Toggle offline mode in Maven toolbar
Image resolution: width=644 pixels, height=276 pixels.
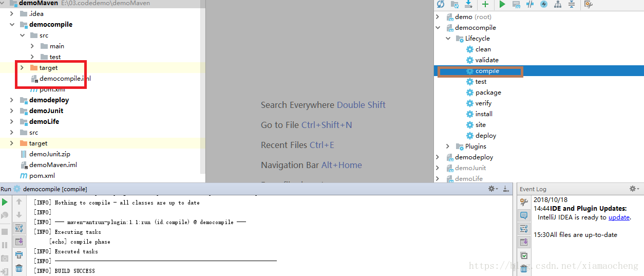click(x=530, y=4)
